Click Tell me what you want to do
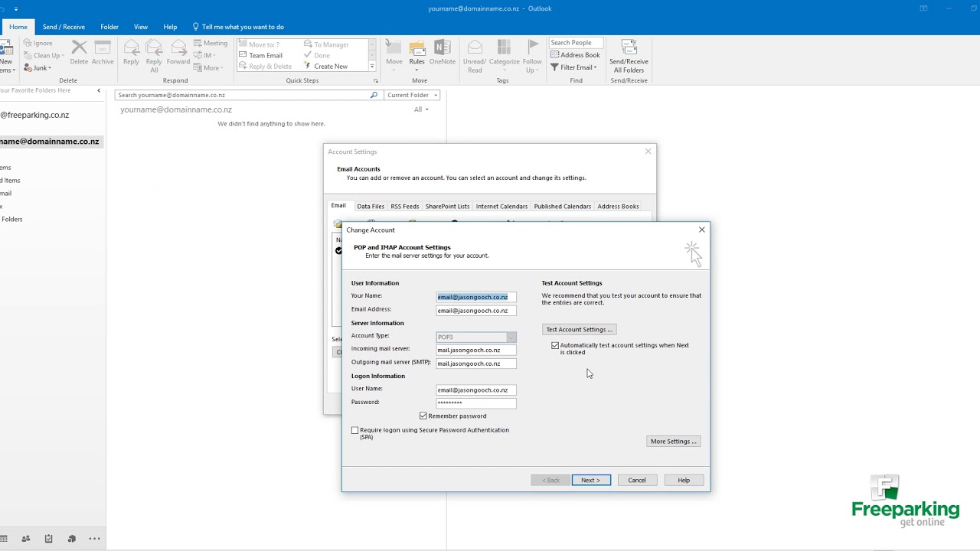Image resolution: width=980 pixels, height=551 pixels. (238, 27)
